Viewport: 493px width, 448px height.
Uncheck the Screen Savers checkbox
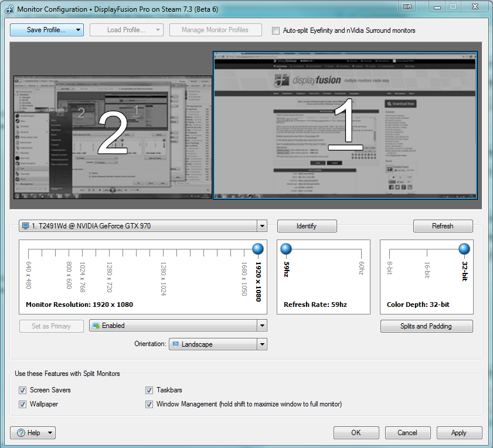click(23, 390)
